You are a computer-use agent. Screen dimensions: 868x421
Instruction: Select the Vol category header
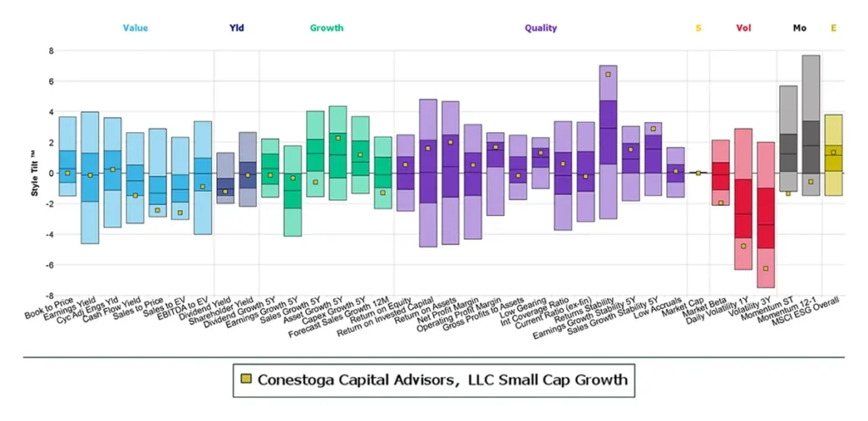[743, 28]
